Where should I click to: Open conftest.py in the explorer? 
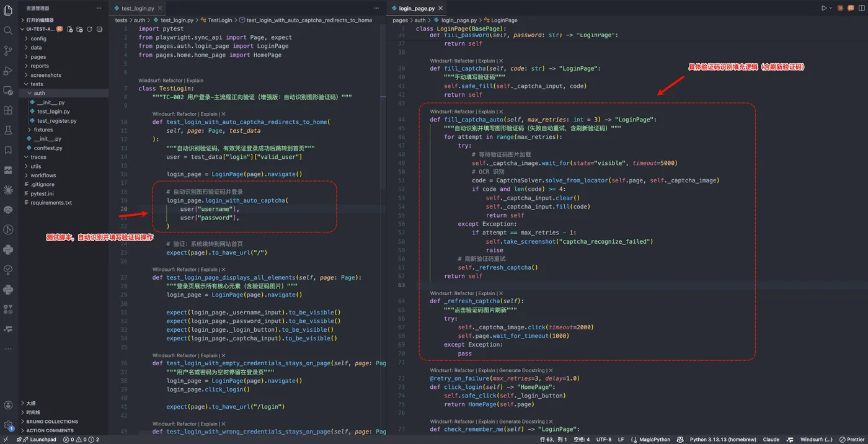pyautogui.click(x=63, y=148)
